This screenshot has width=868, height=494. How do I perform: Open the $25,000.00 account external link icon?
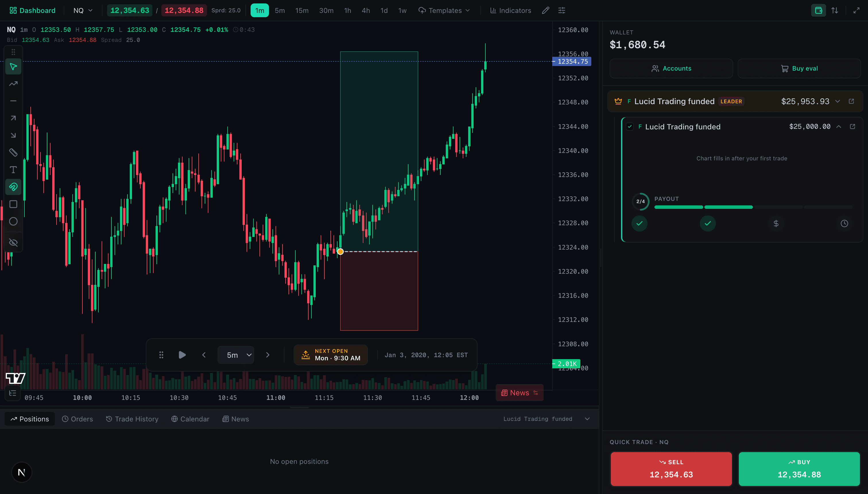point(852,127)
